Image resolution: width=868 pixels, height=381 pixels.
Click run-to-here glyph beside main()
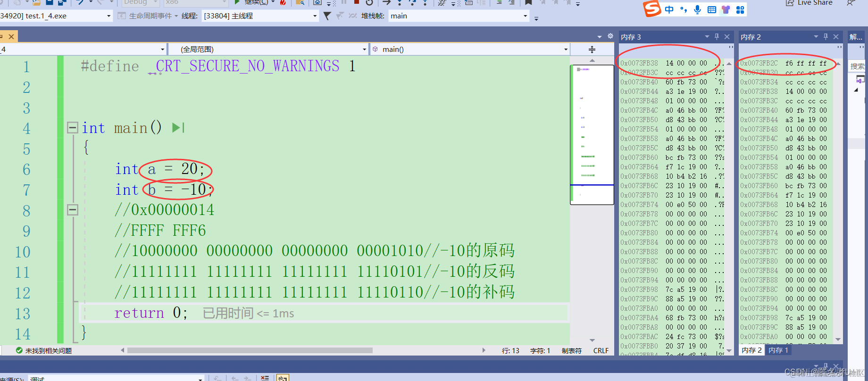[178, 128]
